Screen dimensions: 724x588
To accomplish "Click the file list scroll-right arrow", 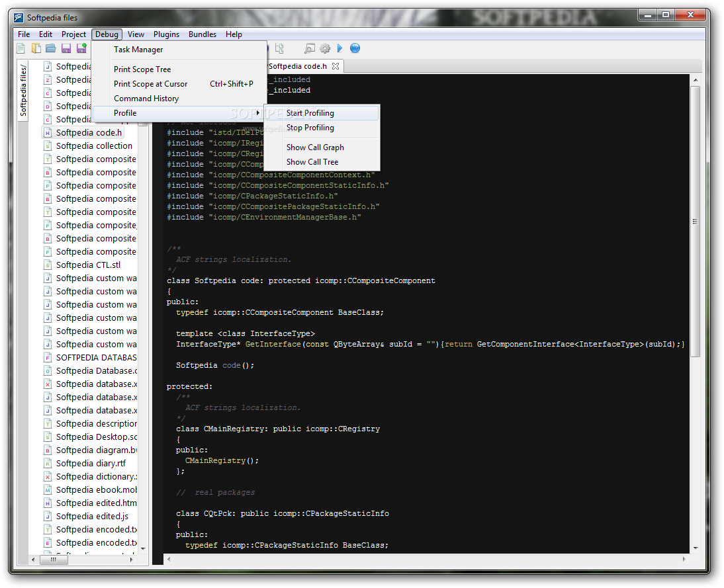I will click(x=132, y=560).
